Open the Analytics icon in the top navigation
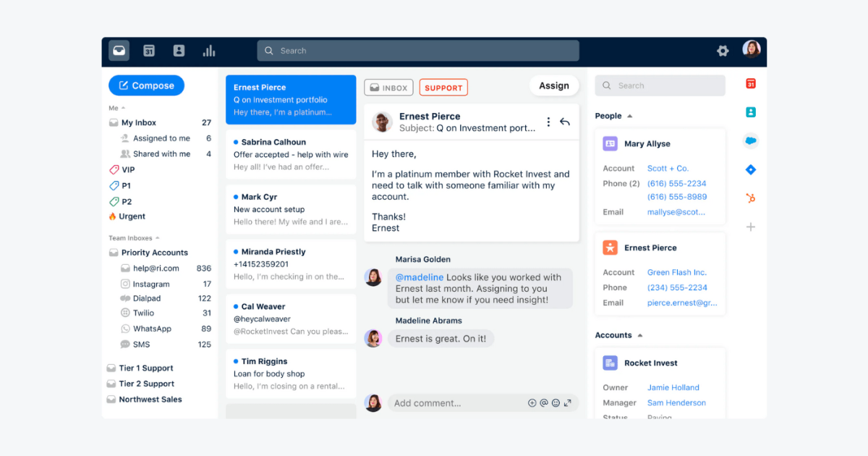 (208, 51)
